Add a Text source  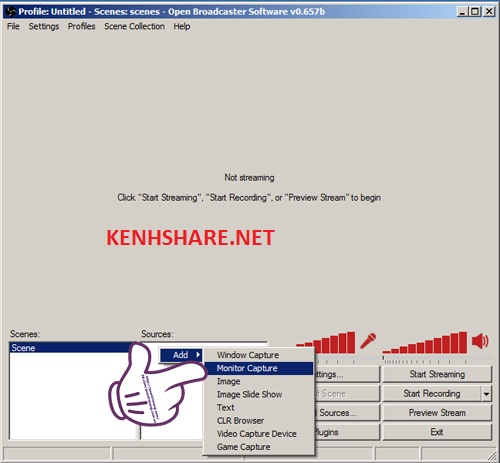pos(259,407)
